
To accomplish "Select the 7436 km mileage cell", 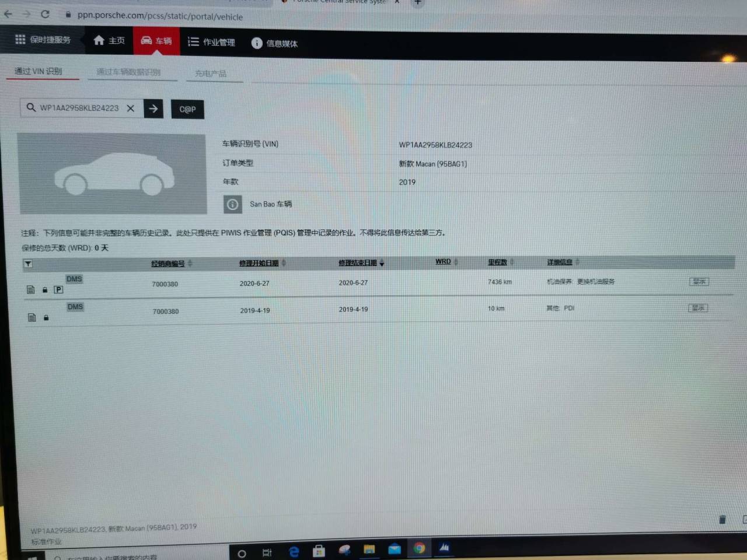I will pos(500,282).
